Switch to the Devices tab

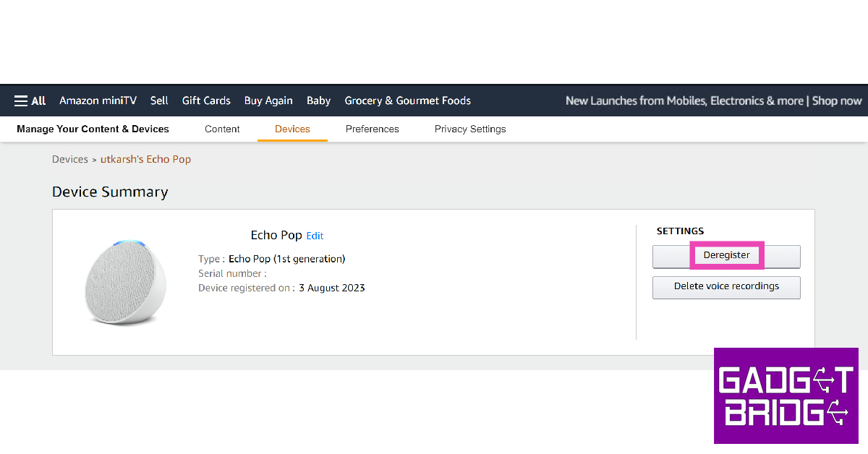[292, 129]
